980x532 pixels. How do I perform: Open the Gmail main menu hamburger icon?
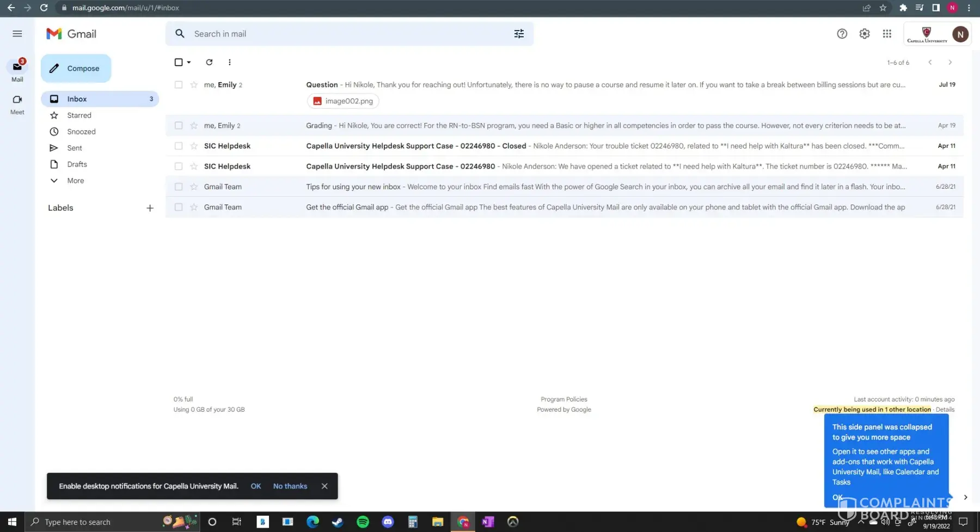17,34
